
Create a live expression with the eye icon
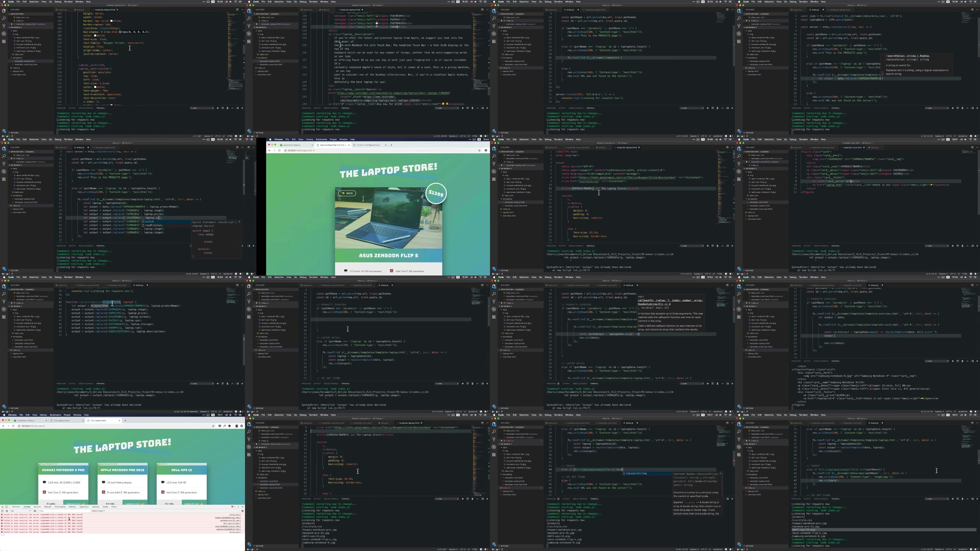[x=35, y=511]
